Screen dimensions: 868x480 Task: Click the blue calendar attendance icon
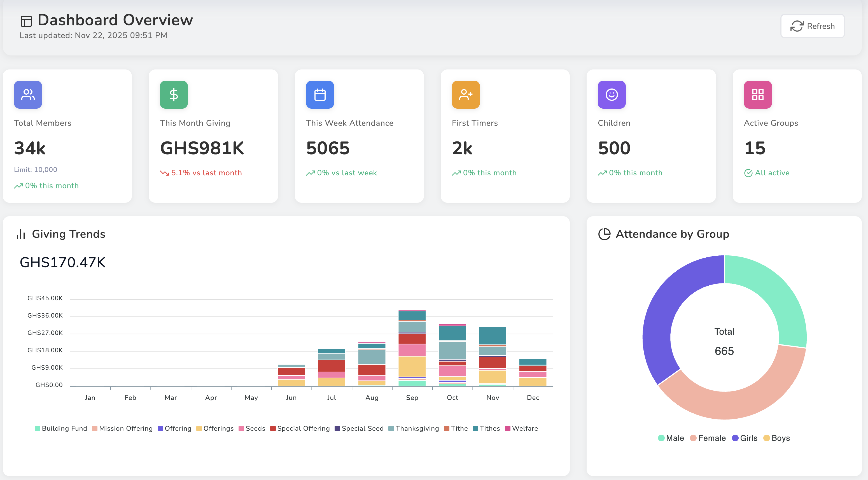[x=320, y=95]
